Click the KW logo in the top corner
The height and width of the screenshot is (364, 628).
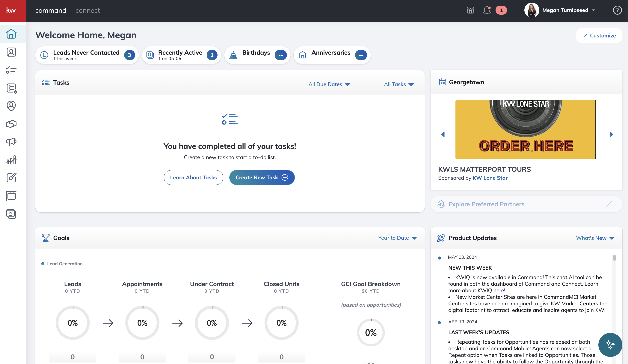(11, 10)
